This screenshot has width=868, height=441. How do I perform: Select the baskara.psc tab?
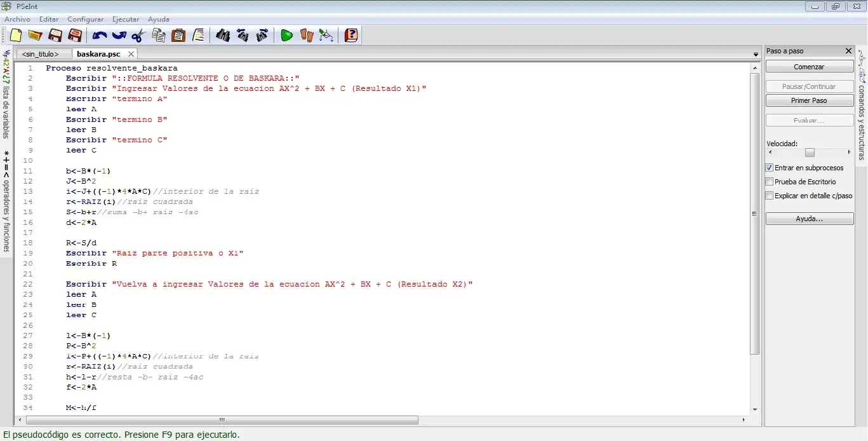click(98, 54)
